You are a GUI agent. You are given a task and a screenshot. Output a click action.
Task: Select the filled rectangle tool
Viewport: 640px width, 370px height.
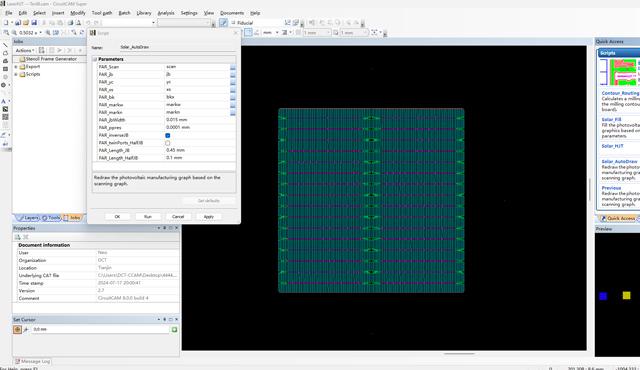point(5,69)
